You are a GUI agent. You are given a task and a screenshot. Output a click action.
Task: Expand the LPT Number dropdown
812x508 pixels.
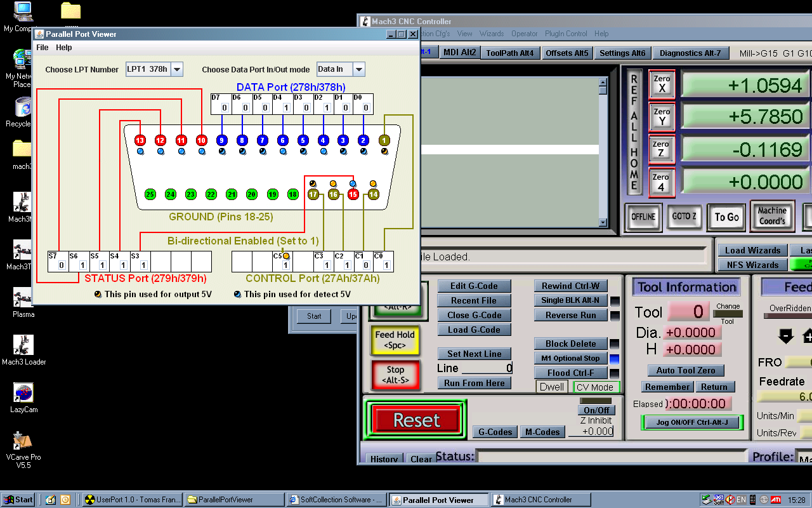[x=177, y=69]
